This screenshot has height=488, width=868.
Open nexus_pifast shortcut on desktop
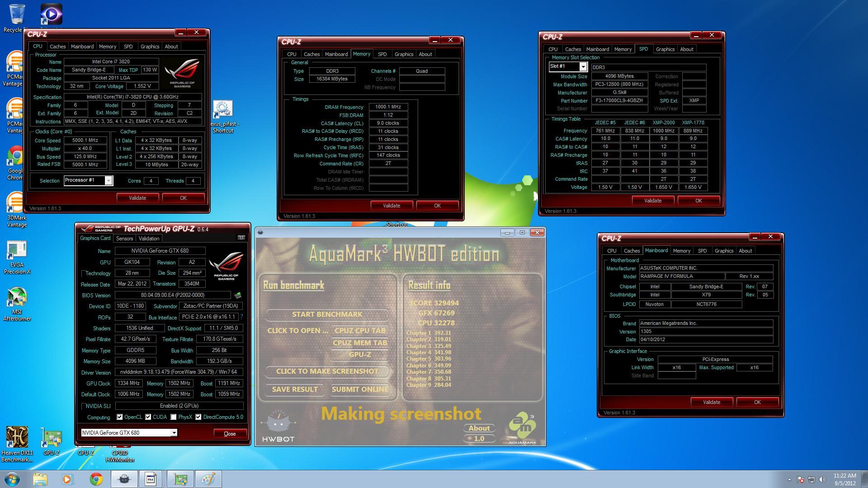coord(223,117)
